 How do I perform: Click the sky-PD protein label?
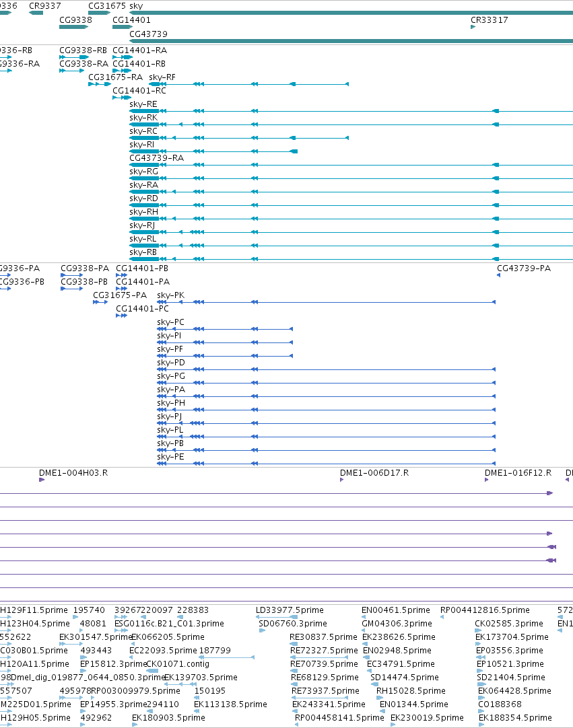(171, 363)
